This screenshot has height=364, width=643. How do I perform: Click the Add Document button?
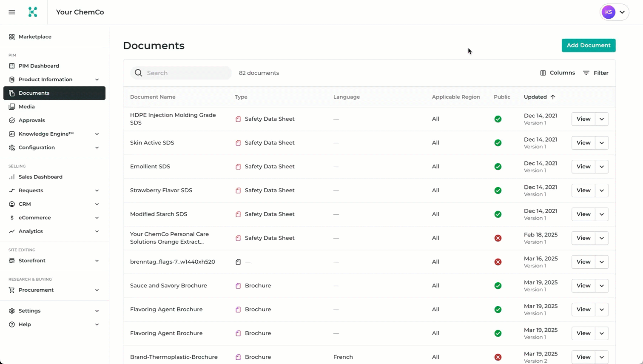click(589, 45)
